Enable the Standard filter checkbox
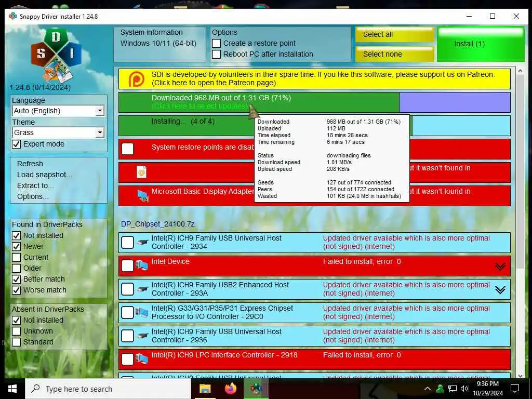This screenshot has width=532, height=399. coord(16,342)
